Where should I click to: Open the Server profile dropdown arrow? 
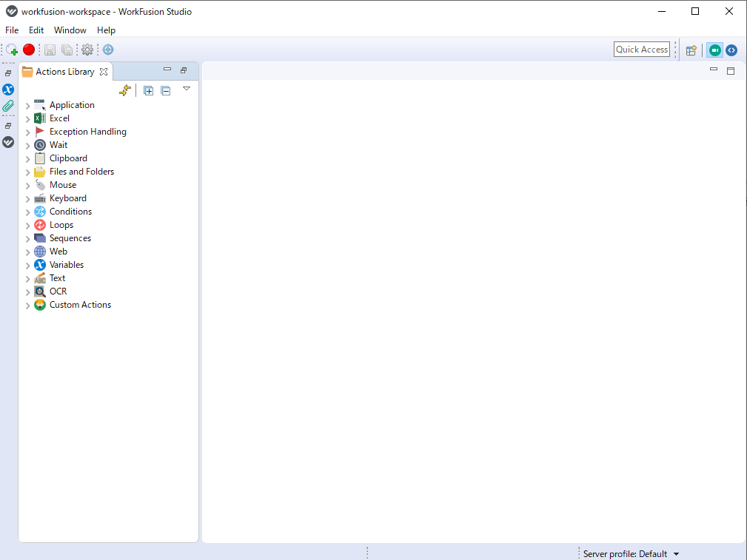676,554
